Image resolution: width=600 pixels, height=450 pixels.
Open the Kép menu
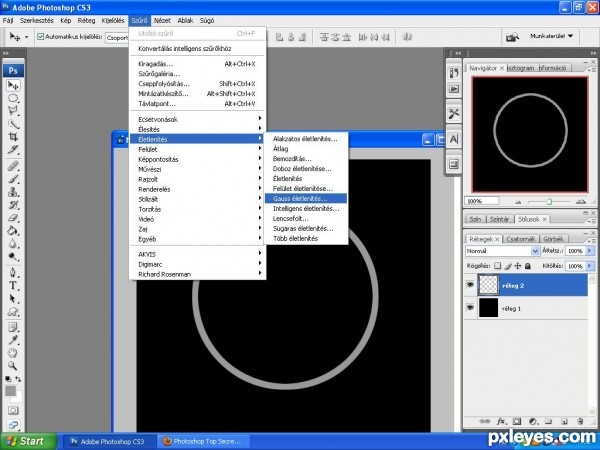point(66,20)
